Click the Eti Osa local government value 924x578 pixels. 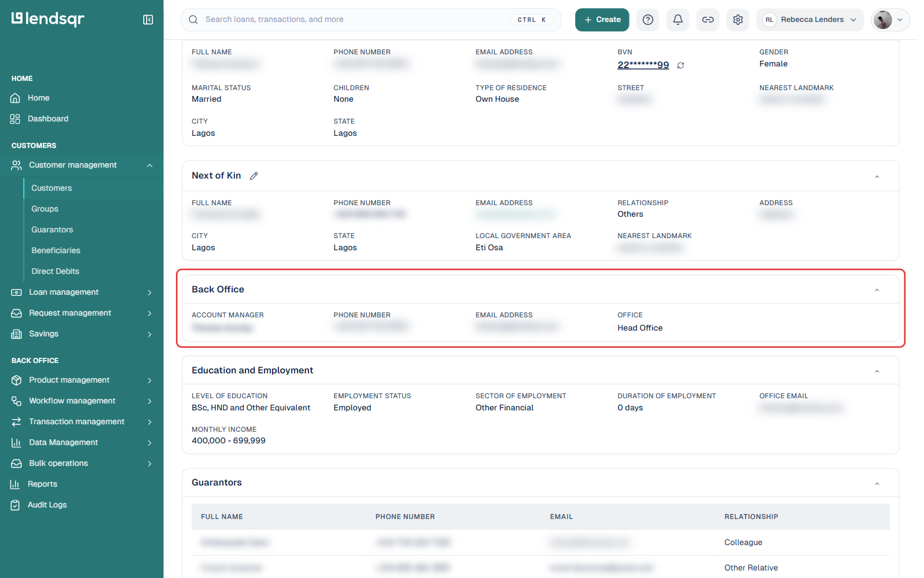click(489, 248)
